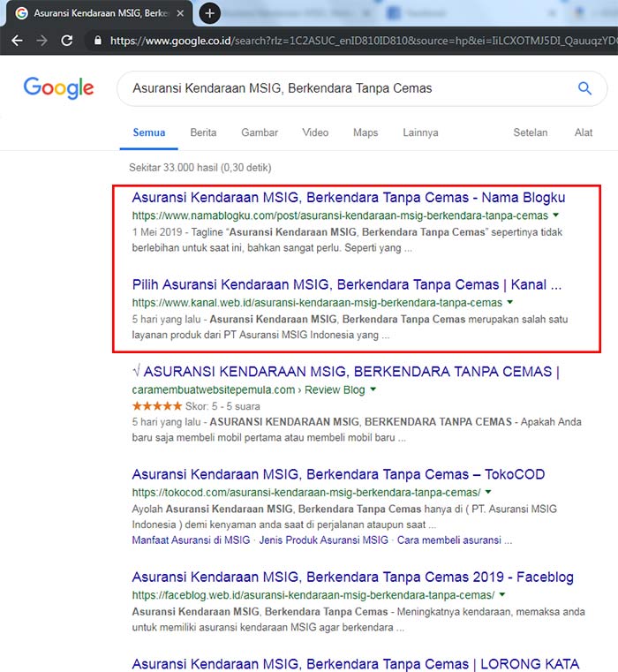Switch to the Berita tab
Viewport: 618px width, 672px height.
tap(203, 132)
